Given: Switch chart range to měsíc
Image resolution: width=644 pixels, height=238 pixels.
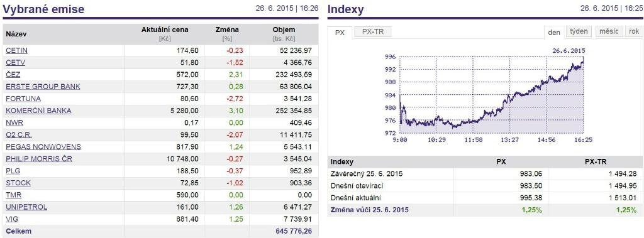Looking at the screenshot, I should click(x=609, y=31).
